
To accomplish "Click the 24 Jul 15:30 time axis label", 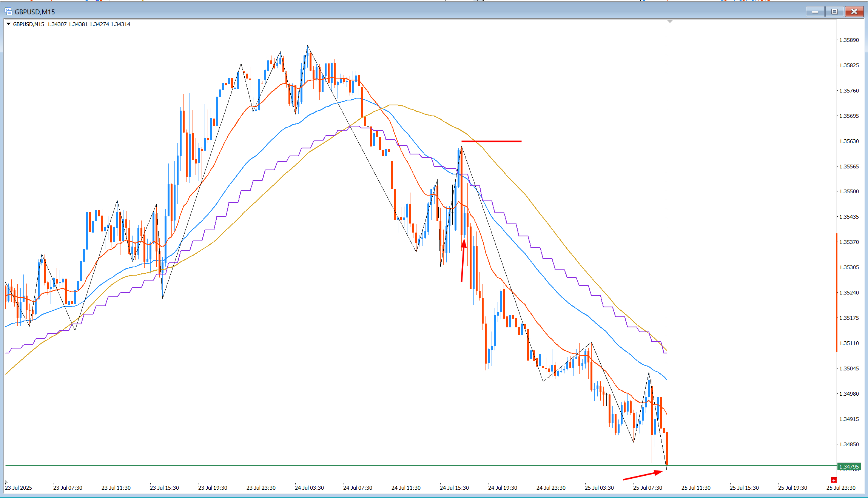I will click(x=454, y=488).
